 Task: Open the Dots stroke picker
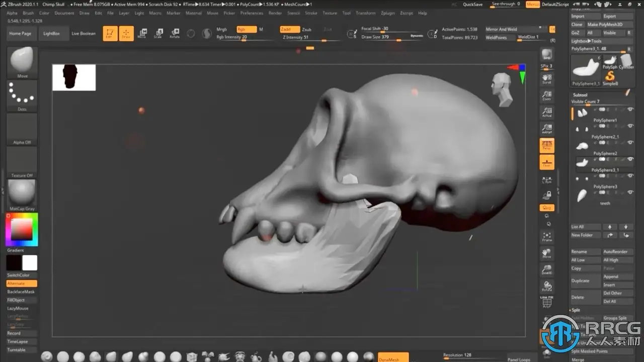pyautogui.click(x=22, y=96)
